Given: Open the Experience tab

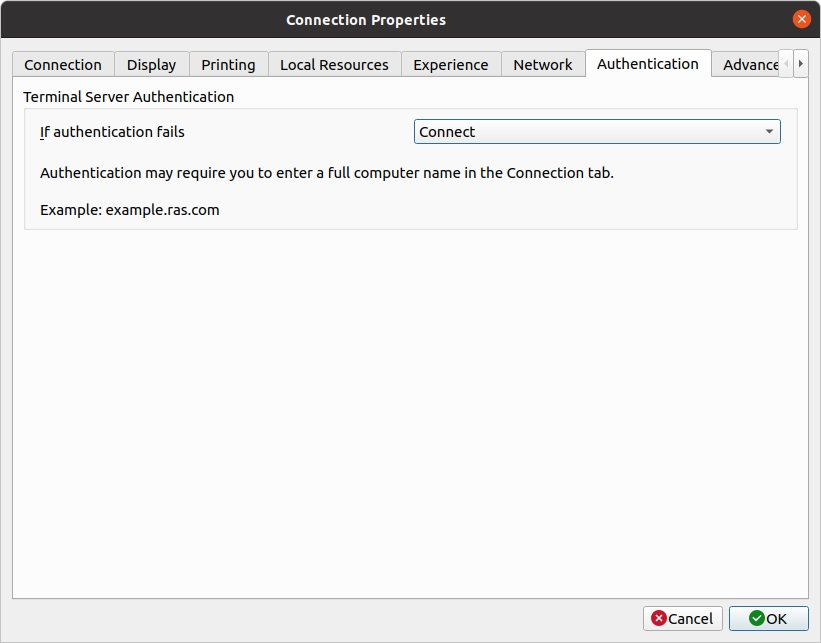Looking at the screenshot, I should [450, 64].
